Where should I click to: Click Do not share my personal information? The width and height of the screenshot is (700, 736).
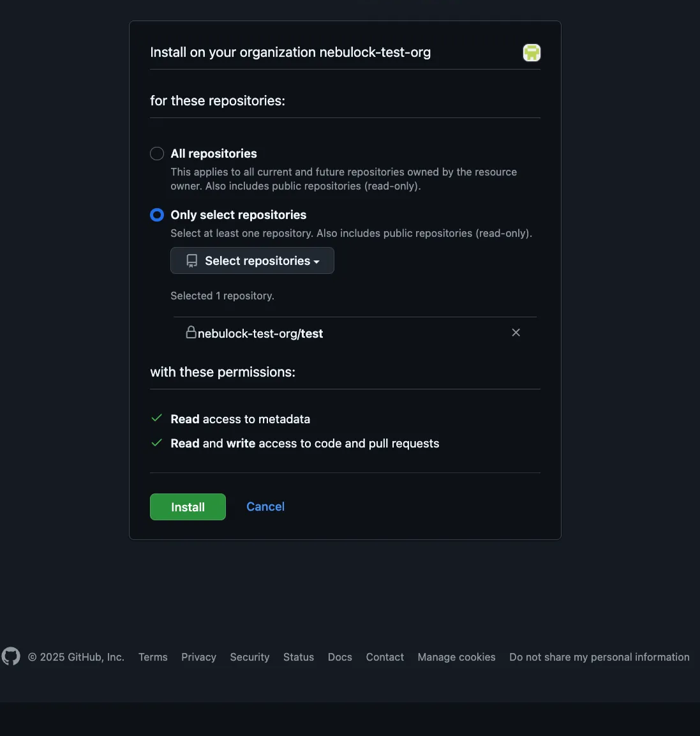click(600, 657)
